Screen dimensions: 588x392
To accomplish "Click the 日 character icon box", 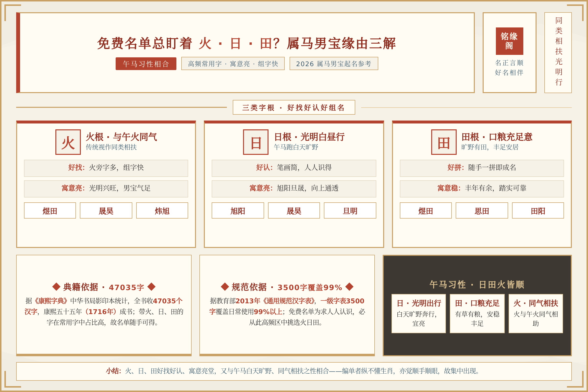I will [x=256, y=142].
